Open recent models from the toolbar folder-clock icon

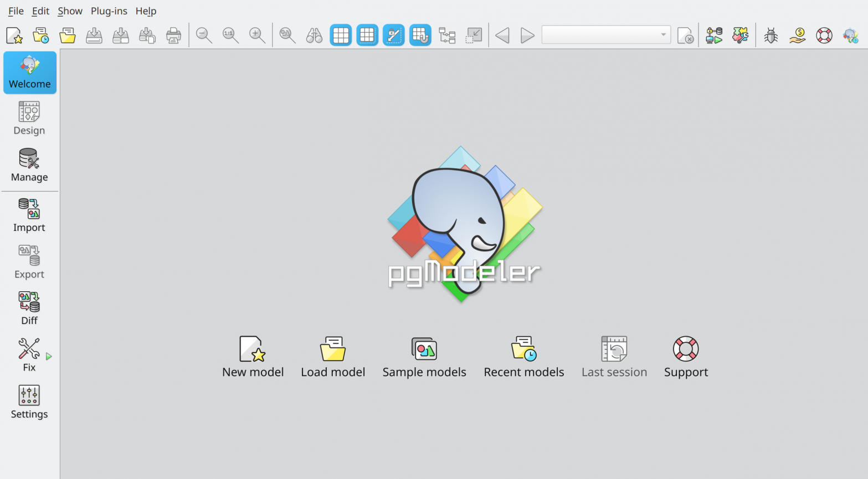click(41, 35)
